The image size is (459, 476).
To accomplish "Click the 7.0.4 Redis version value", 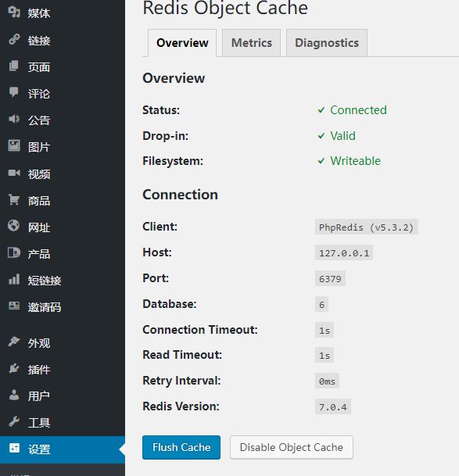I will coord(333,406).
